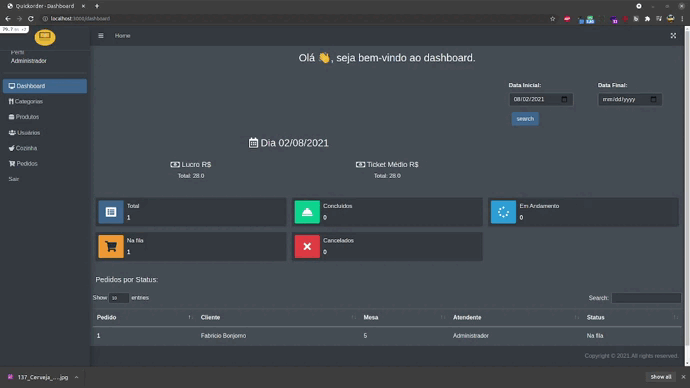Image resolution: width=690 pixels, height=388 pixels.
Task: Bookmark the page with star icon
Action: [x=553, y=18]
